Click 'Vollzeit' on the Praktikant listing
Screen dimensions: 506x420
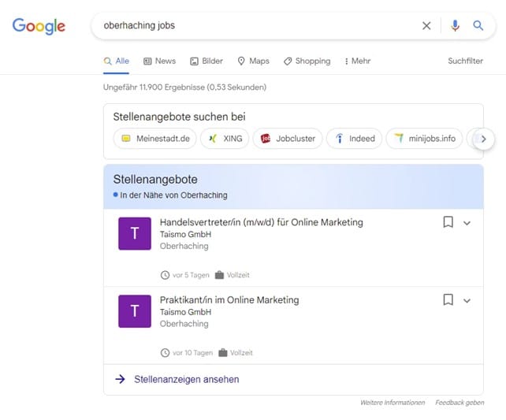pyautogui.click(x=241, y=353)
